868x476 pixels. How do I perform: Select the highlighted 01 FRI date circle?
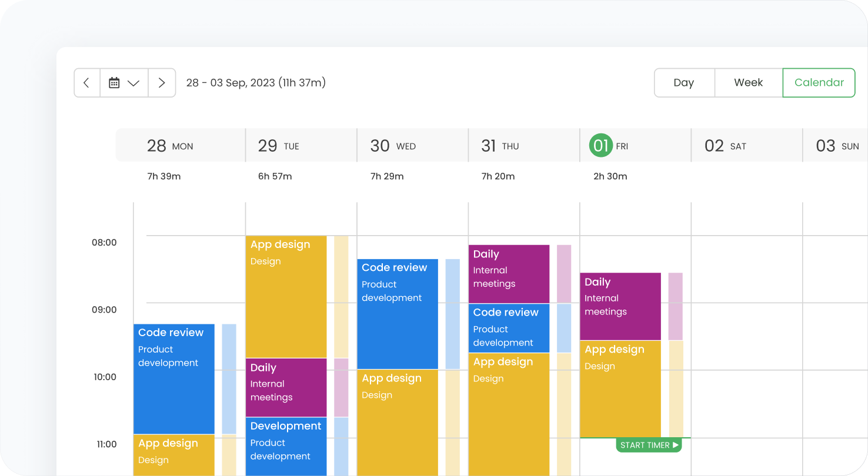click(x=600, y=146)
